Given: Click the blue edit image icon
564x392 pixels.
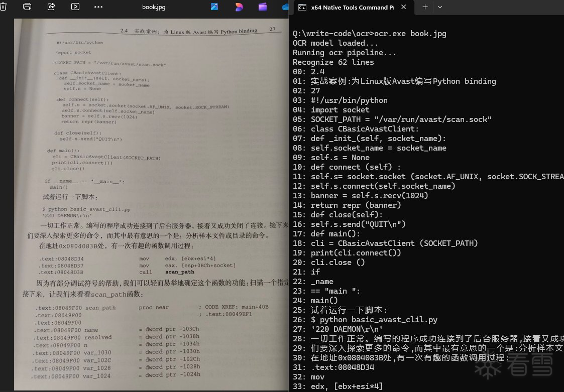Looking at the screenshot, I should tap(214, 7).
